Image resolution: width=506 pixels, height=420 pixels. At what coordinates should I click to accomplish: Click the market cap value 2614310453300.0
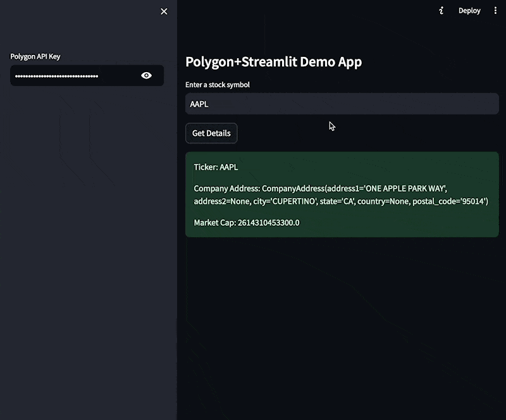pos(269,223)
